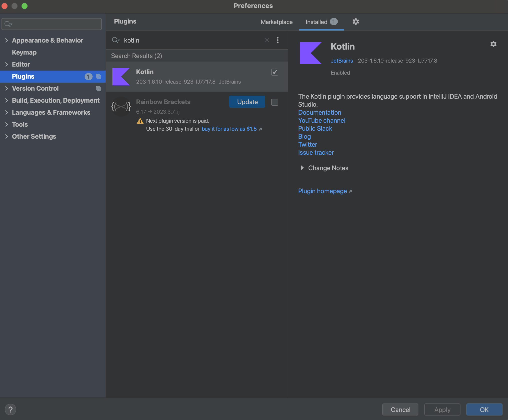Disable the Kotlin plugin checkbox
Image resolution: width=508 pixels, height=420 pixels.
tap(275, 72)
